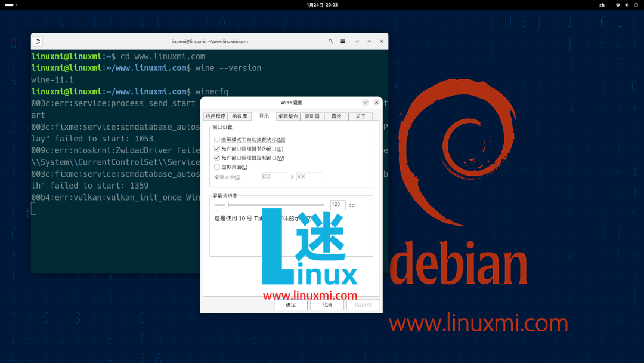The image size is (644, 363).
Task: Select the zh input method indicator
Action: (602, 5)
